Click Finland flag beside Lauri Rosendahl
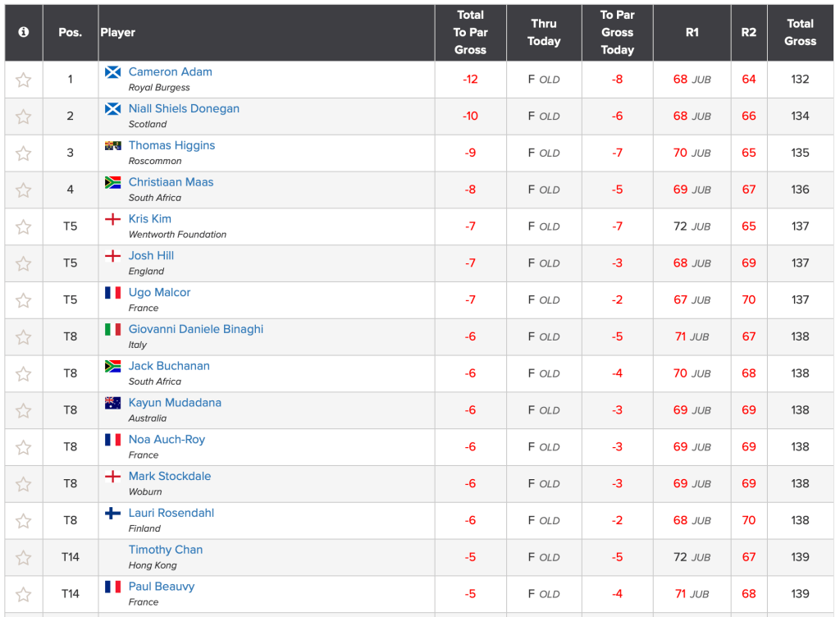The image size is (840, 617). click(113, 513)
